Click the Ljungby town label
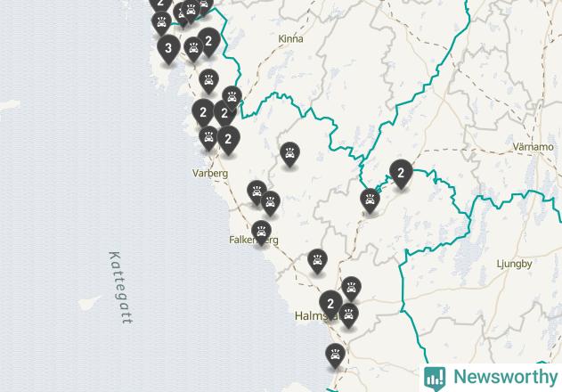Image resolution: width=562 pixels, height=392 pixels. pyautogui.click(x=514, y=264)
